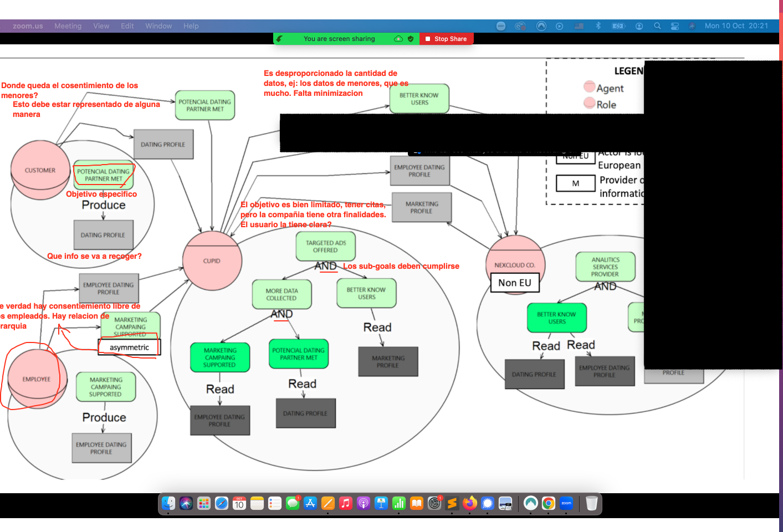Open the Meeting menu
This screenshot has height=532, width=783.
pos(68,26)
